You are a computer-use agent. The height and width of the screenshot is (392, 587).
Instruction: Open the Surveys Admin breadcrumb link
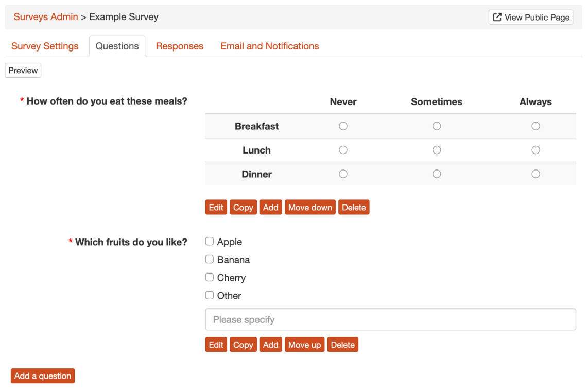pyautogui.click(x=46, y=17)
